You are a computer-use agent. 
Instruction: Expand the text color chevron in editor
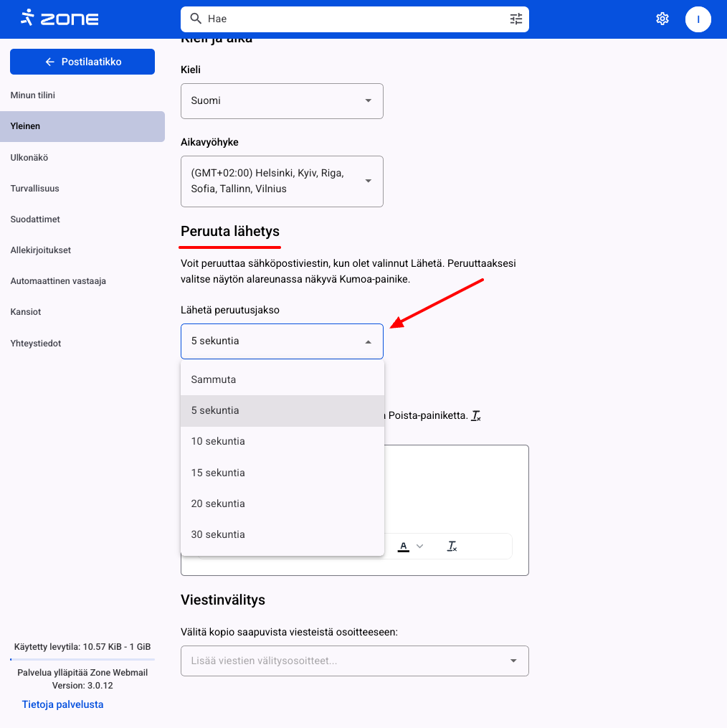point(420,547)
